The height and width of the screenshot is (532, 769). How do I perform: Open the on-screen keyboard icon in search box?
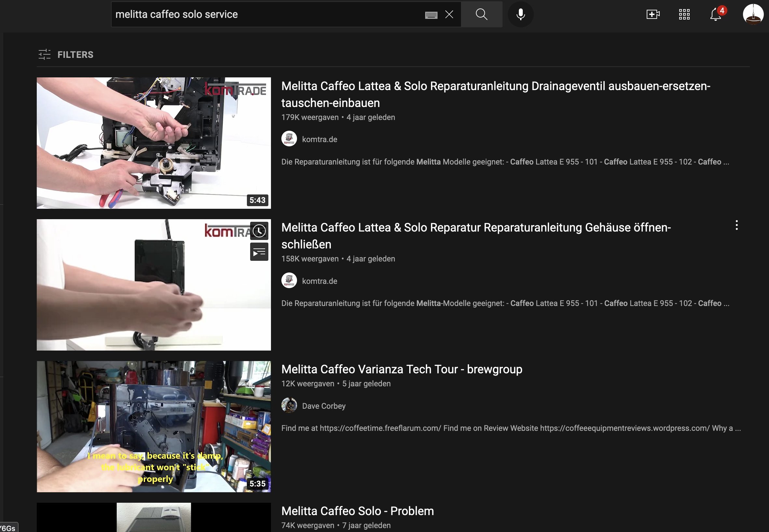pos(431,15)
